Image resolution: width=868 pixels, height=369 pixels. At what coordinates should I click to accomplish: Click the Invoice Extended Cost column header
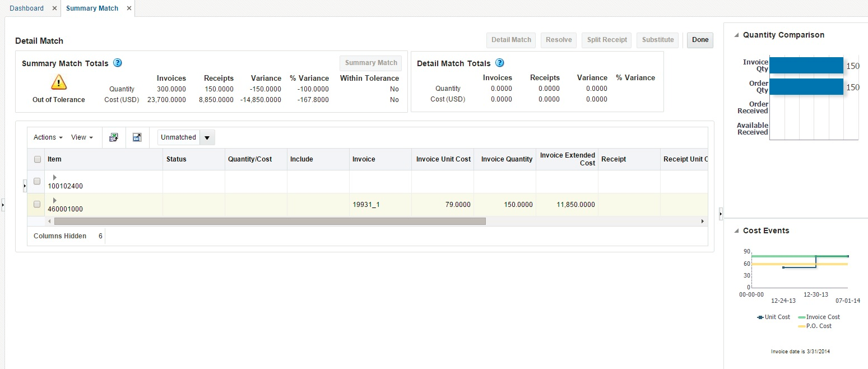[x=567, y=159]
